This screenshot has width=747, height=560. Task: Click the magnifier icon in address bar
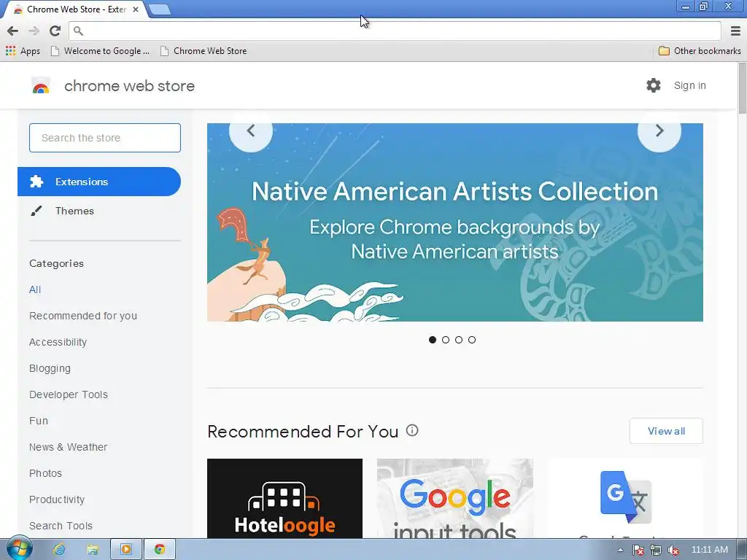(x=79, y=31)
